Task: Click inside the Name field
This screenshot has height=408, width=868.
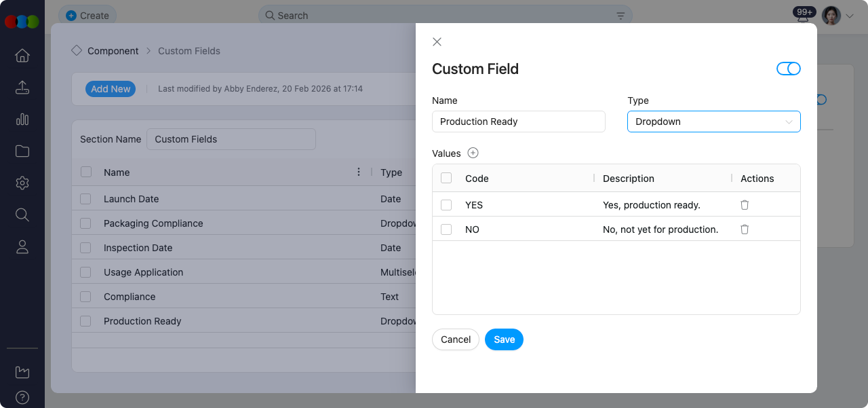Action: (518, 122)
